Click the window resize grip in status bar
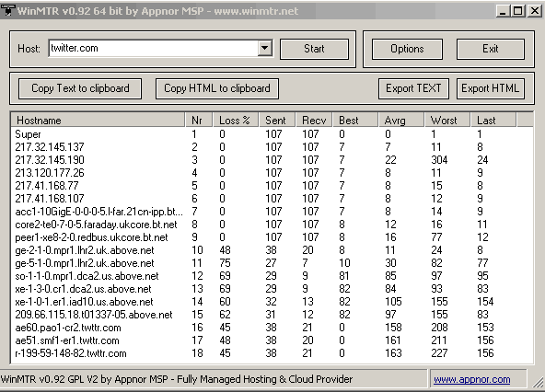The height and width of the screenshot is (392, 545). coord(538,382)
